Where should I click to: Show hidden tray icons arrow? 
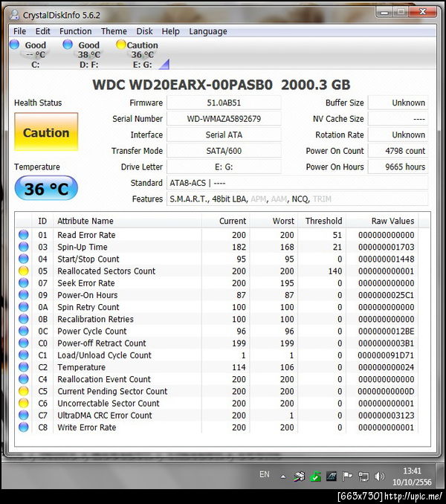point(282,476)
